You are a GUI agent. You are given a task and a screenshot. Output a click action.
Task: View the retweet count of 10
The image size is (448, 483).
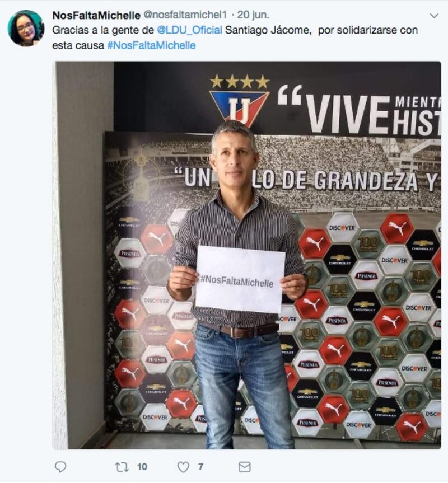pyautogui.click(x=142, y=467)
